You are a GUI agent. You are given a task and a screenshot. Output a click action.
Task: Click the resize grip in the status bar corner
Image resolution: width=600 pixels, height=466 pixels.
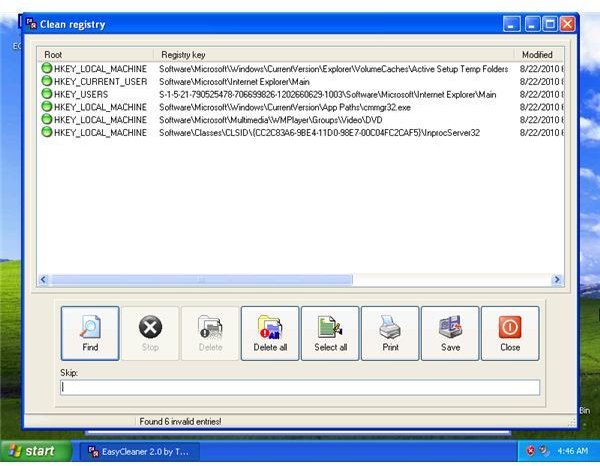[572, 422]
